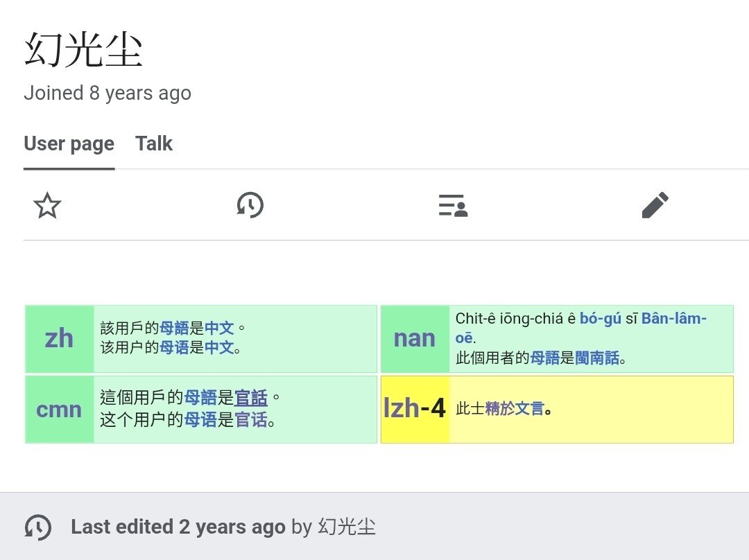Screen dimensions: 749x560
Task: Click the clock icon beside Last edited
Action: pyautogui.click(x=37, y=527)
